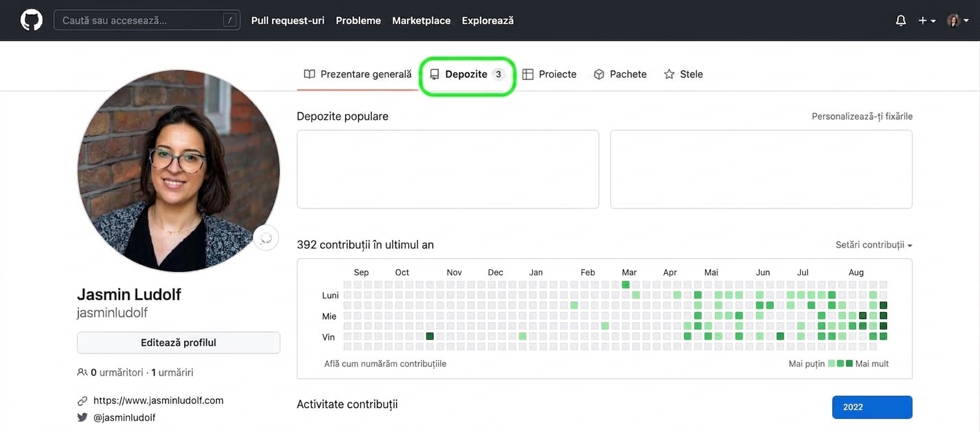The width and height of the screenshot is (980, 432).
Task: Click the book icon beside Prezentare generală
Action: click(x=309, y=74)
